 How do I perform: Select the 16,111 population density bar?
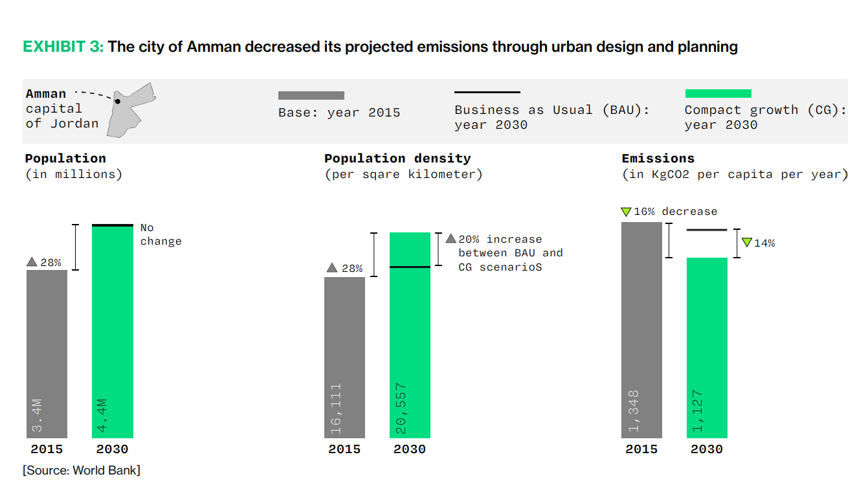point(344,356)
